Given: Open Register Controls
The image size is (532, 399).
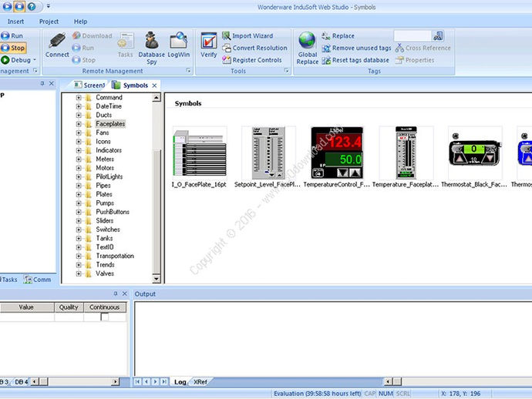Looking at the screenshot, I should point(252,60).
